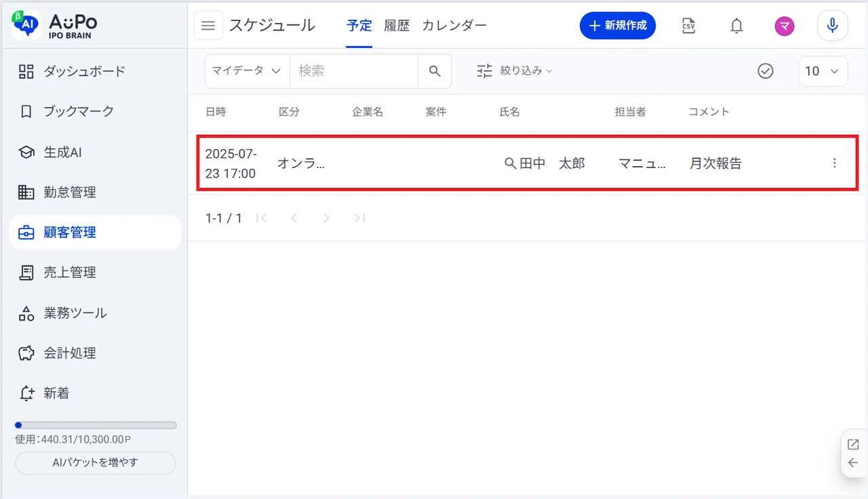Open the 10 rows-per-page dropdown
Screen dimensions: 868x499
click(823, 71)
